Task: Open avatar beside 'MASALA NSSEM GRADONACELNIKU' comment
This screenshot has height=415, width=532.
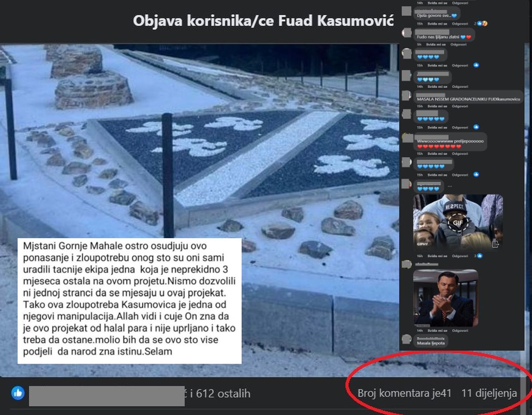Action: coord(406,95)
